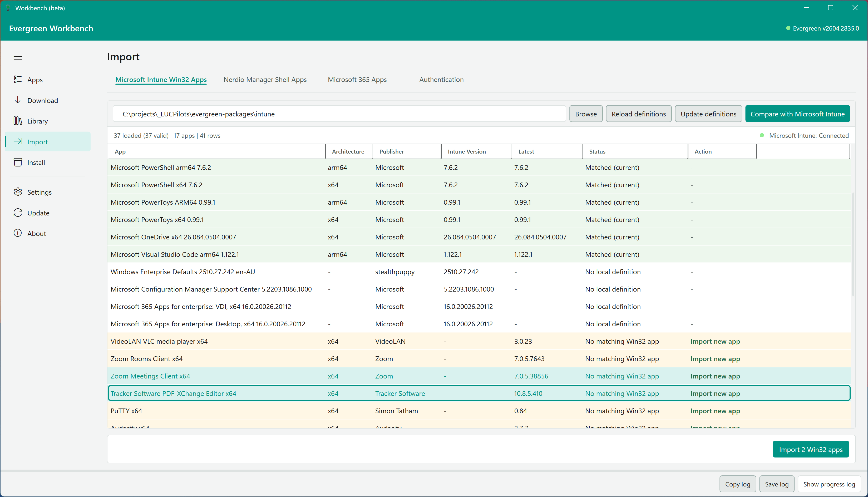Toggle the hamburger navigation menu
Viewport: 868px width, 497px height.
[x=18, y=57]
